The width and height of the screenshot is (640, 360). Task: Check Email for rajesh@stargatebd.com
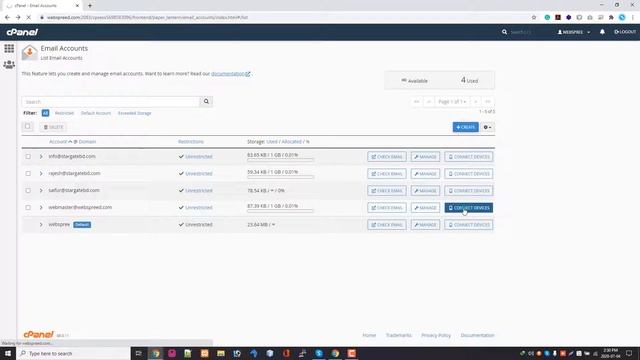tap(387, 174)
